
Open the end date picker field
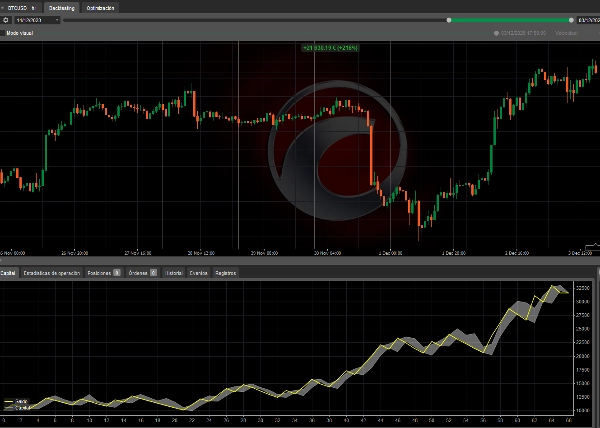point(588,19)
